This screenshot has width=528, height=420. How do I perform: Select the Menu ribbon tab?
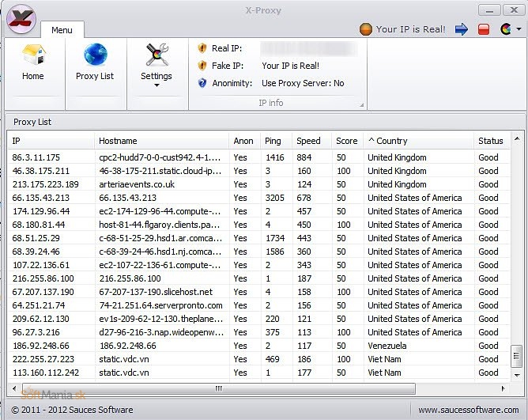[62, 30]
